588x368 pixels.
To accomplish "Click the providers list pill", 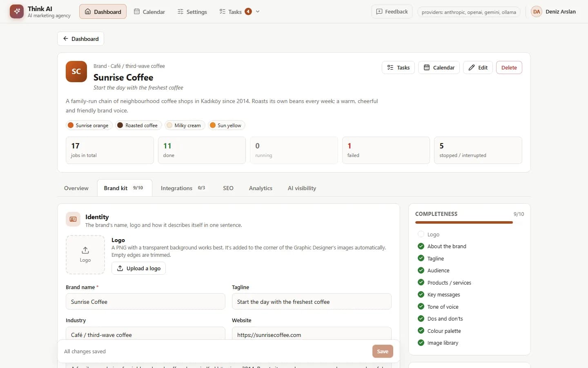I will pyautogui.click(x=469, y=12).
